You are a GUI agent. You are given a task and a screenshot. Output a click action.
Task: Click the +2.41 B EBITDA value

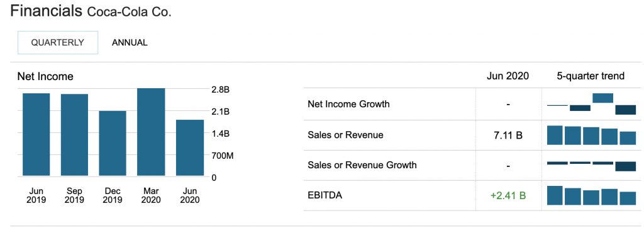coord(508,195)
